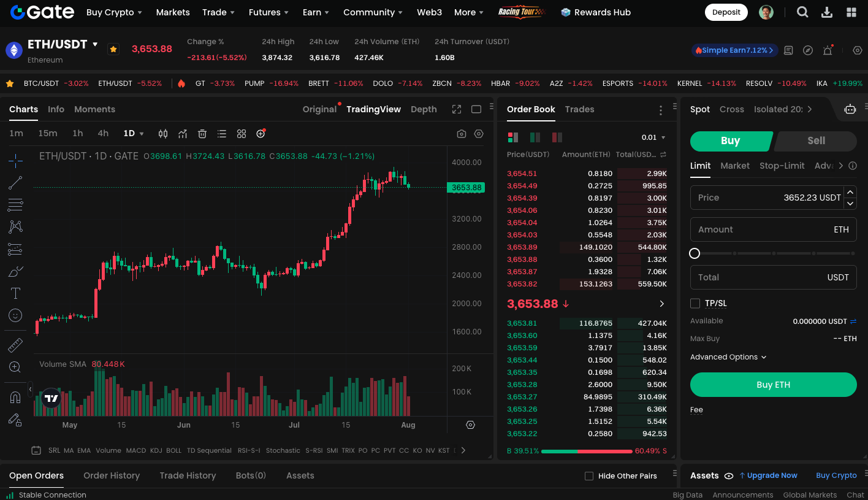Screen dimensions: 868x500
Task: Toggle lock all drawings pencil icon
Action: coord(15,420)
